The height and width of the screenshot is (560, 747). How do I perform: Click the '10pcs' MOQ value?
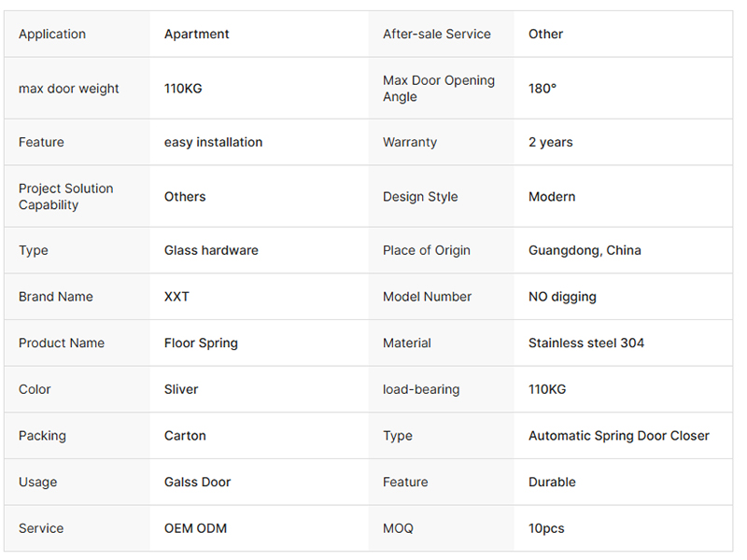[x=546, y=528]
